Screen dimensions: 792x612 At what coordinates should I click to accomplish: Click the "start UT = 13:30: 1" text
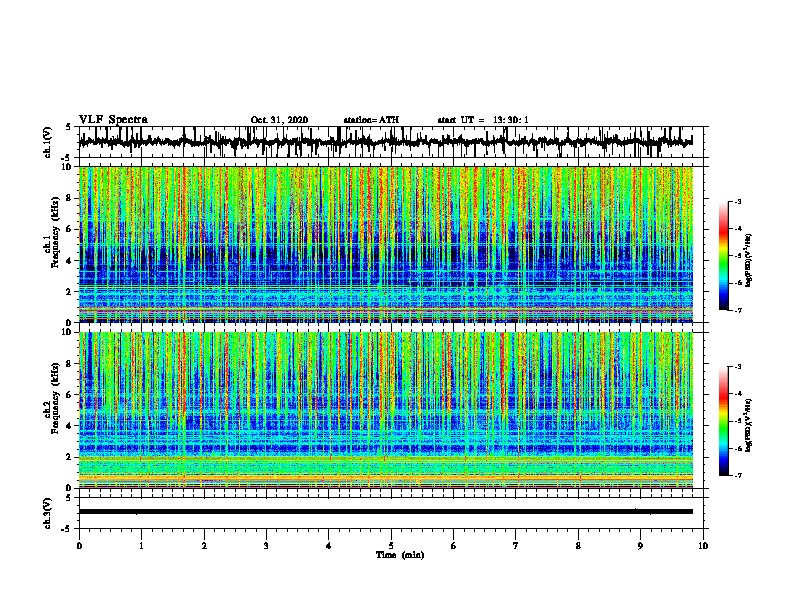(483, 120)
